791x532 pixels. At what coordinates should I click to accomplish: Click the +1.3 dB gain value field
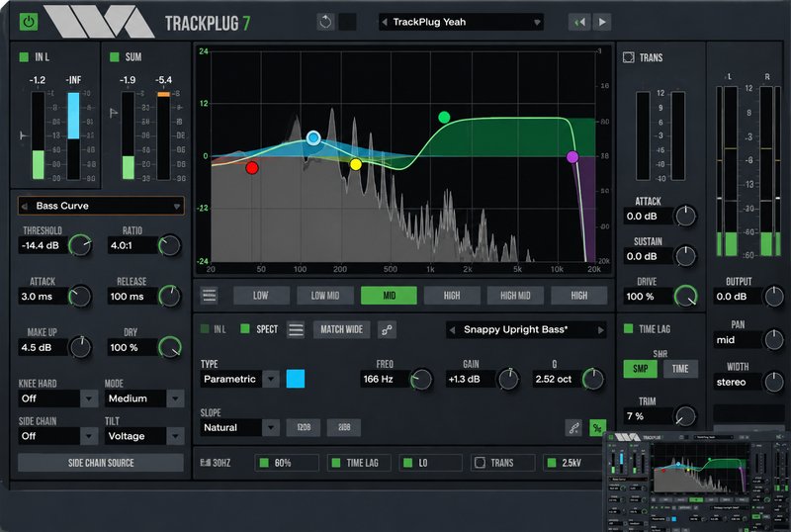coord(470,379)
